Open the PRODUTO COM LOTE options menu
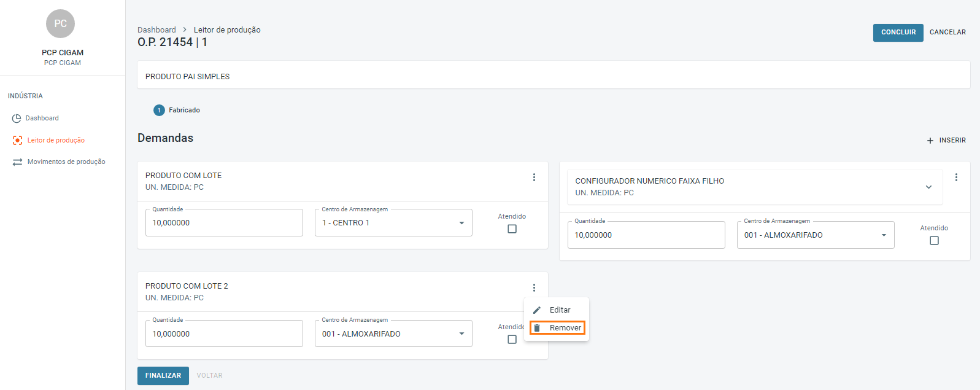The width and height of the screenshot is (980, 390). pos(534,177)
